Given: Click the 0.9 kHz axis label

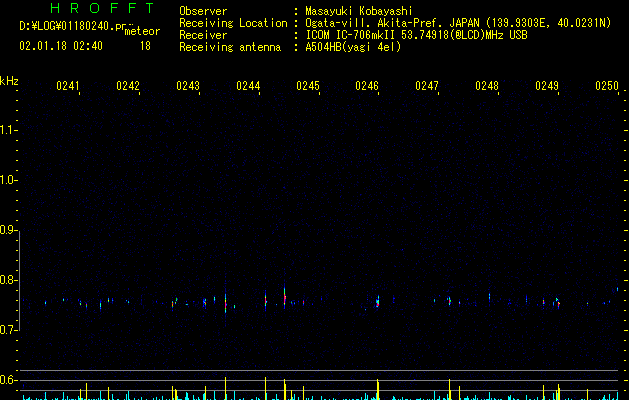Looking at the screenshot, I should pos(8,230).
